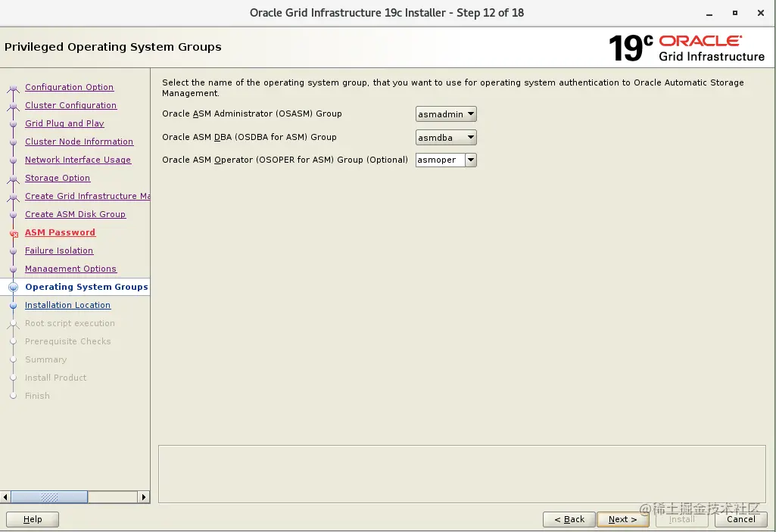
Task: Return to the red ASM Password step
Action: [x=60, y=232]
